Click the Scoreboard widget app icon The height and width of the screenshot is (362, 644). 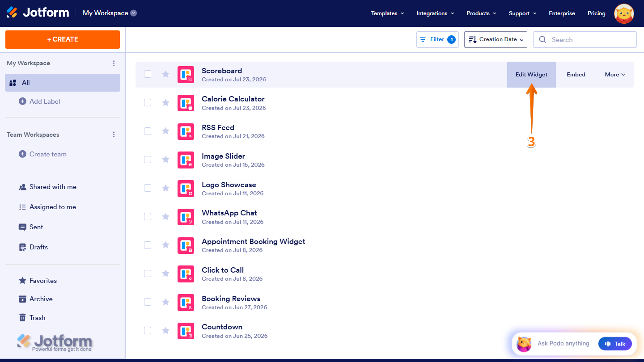[x=186, y=74]
